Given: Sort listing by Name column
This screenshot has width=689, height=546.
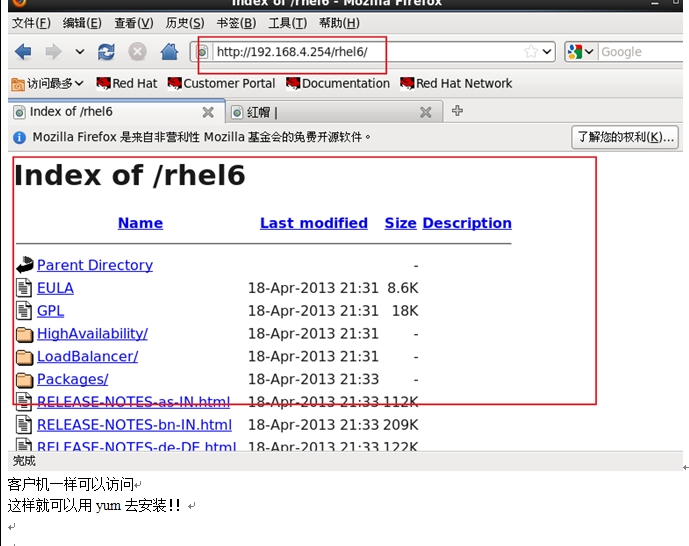Looking at the screenshot, I should 140,223.
